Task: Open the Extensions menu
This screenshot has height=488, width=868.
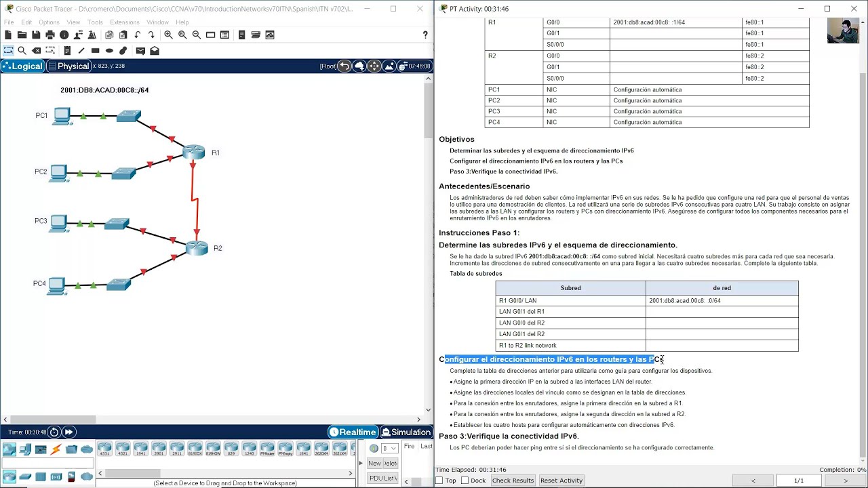Action: coord(125,22)
